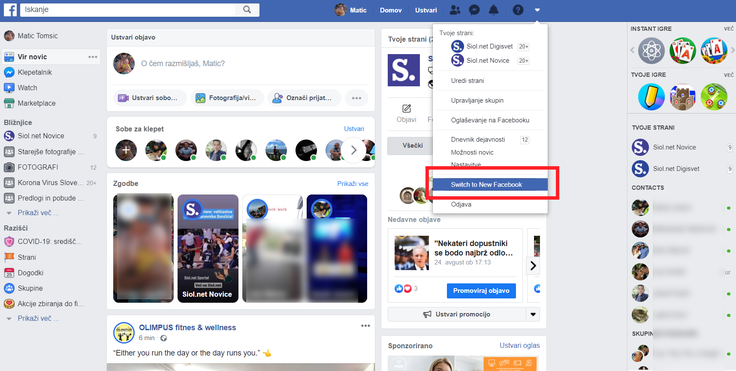Click previous arrow in Instant igre
The height and width of the screenshot is (371, 736).
click(632, 50)
